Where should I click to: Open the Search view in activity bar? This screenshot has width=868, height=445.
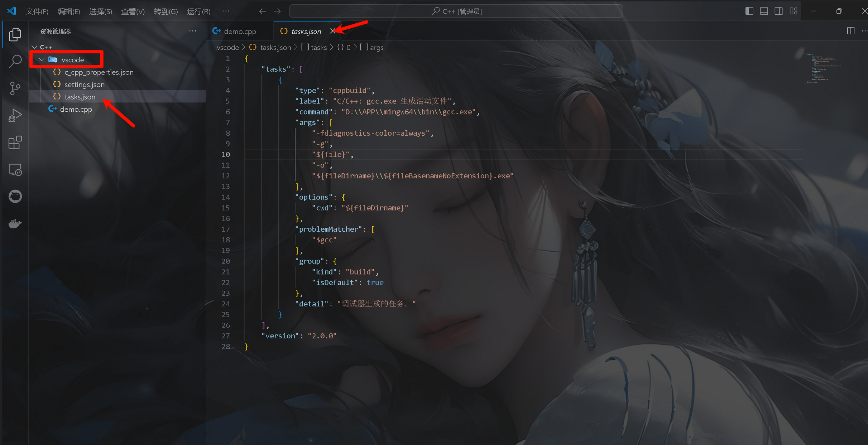[x=15, y=61]
